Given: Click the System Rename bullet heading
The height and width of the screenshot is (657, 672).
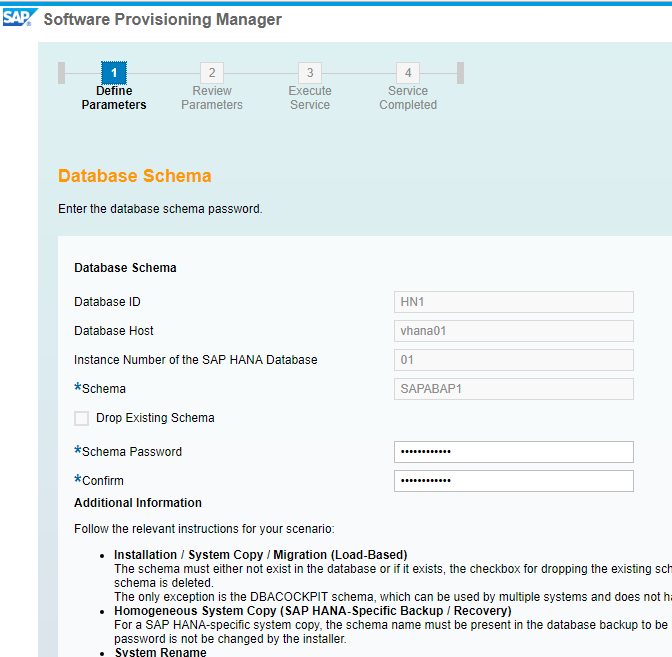Looking at the screenshot, I should click(x=160, y=652).
